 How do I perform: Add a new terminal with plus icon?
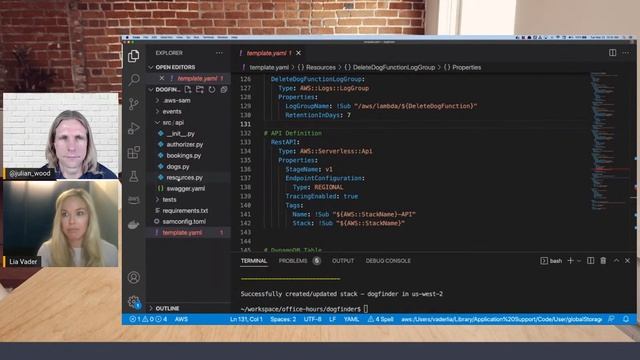(x=571, y=260)
